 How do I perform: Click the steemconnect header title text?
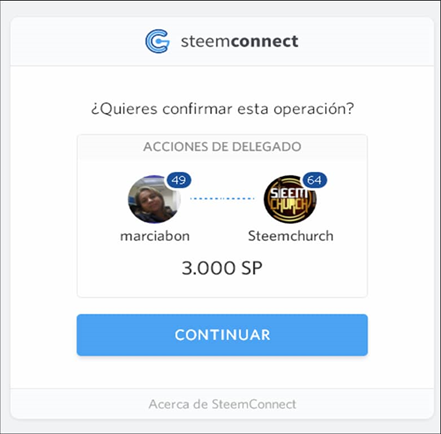[x=239, y=41]
